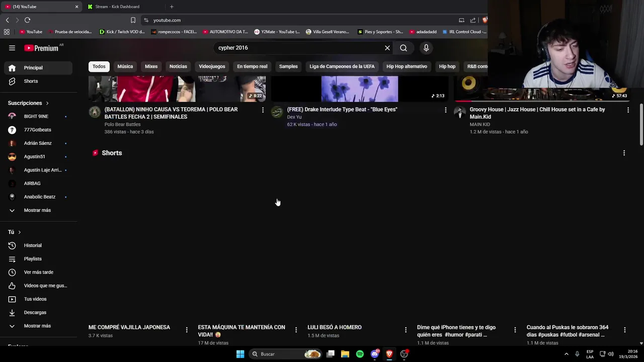
Task: Show hidden system tray icons chevron
Action: (566, 354)
